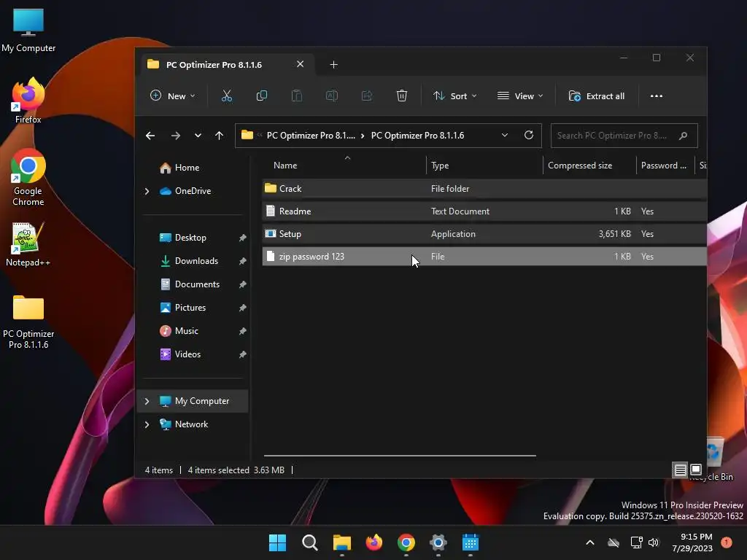Open recent locations dropdown arrow

pyautogui.click(x=198, y=136)
